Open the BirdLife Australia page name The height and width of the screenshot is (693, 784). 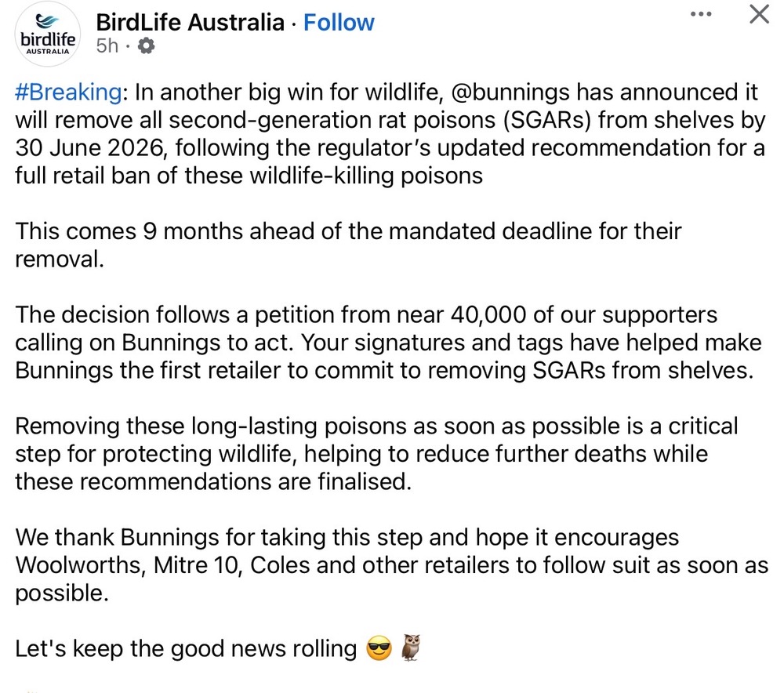point(190,22)
